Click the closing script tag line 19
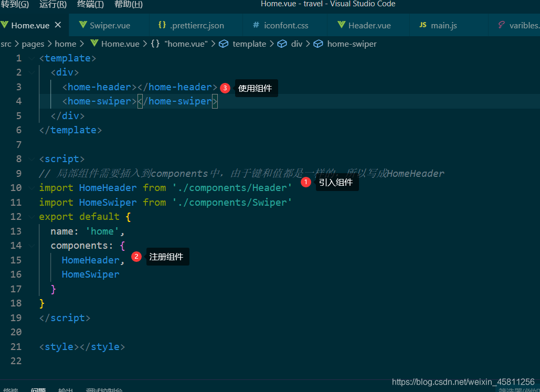Image resolution: width=540 pixels, height=392 pixels. pos(65,318)
